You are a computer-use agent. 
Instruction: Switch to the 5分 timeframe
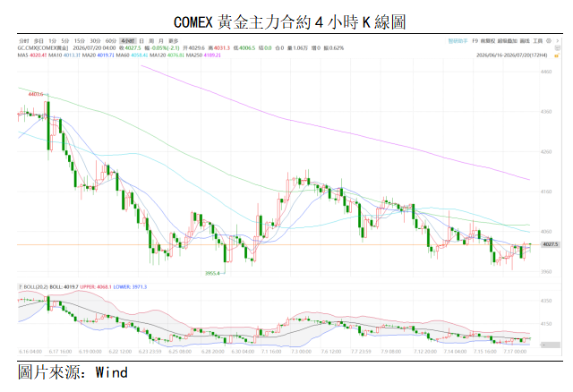point(65,41)
